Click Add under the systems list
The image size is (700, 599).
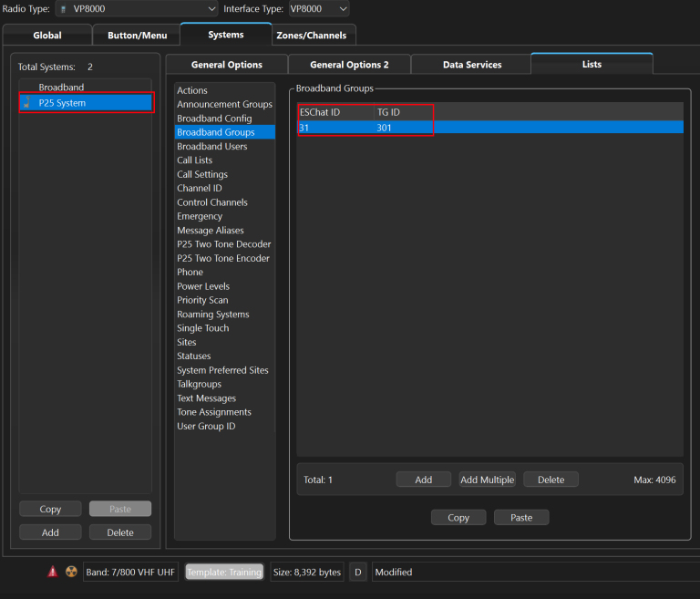(50, 532)
